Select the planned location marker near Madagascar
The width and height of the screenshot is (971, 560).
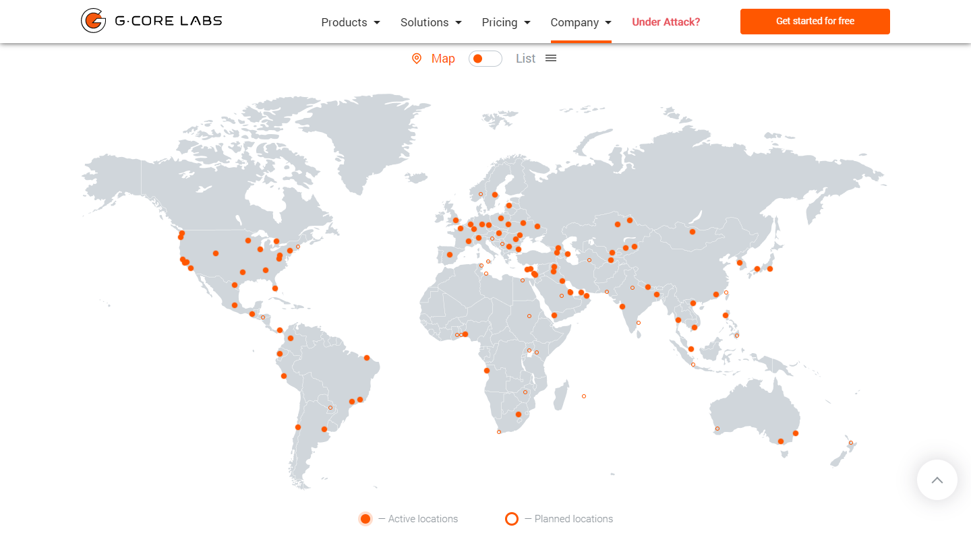tap(583, 396)
